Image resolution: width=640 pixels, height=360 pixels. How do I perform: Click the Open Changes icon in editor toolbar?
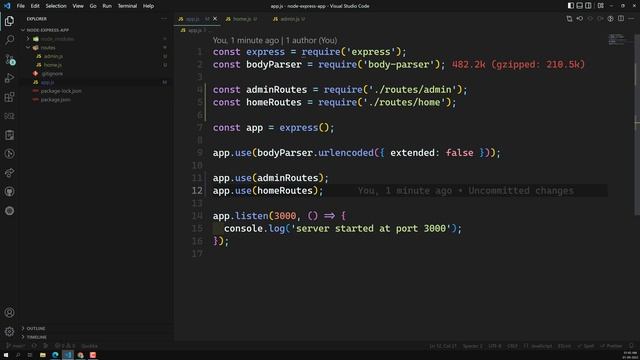click(569, 19)
